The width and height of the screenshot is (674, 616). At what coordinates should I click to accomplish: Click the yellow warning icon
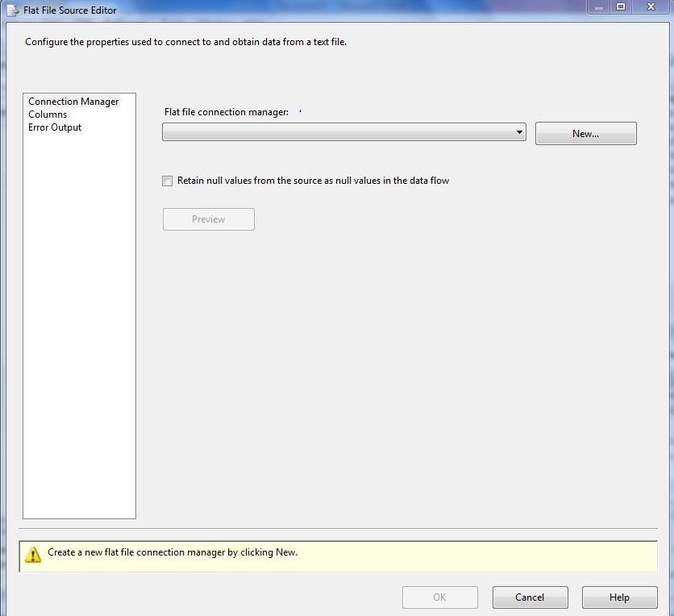coord(33,555)
